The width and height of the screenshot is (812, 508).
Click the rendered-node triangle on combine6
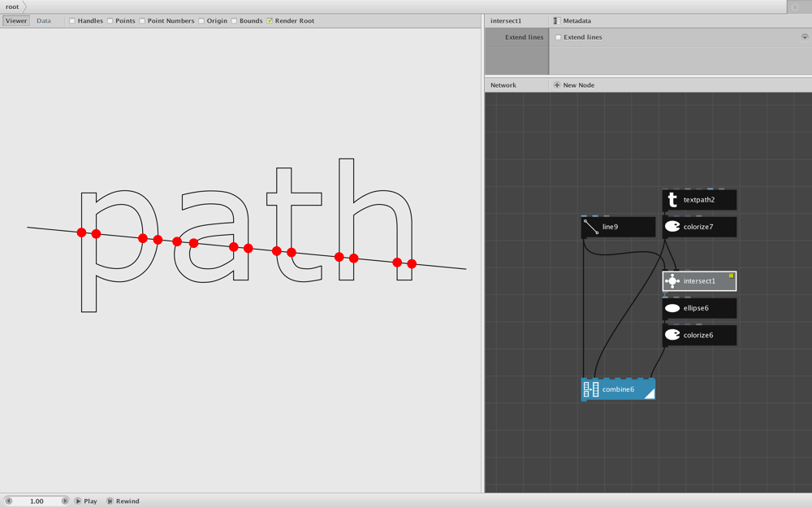[x=650, y=394]
